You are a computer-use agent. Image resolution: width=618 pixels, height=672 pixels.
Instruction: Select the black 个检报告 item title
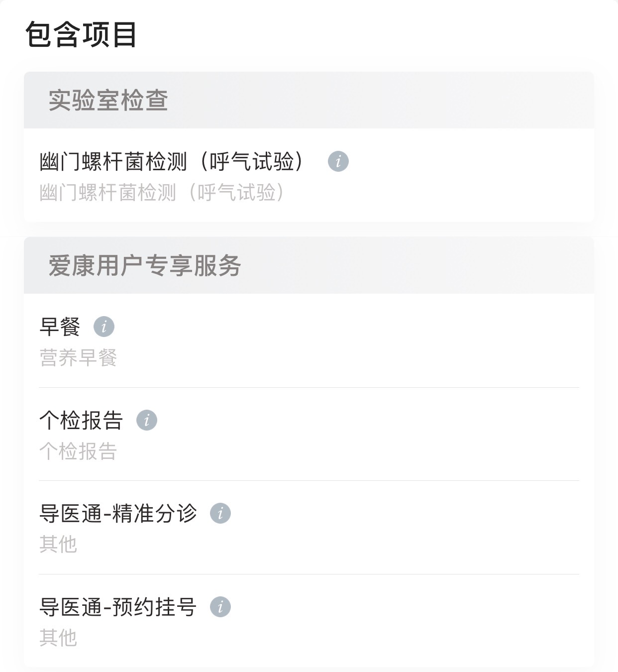[81, 421]
